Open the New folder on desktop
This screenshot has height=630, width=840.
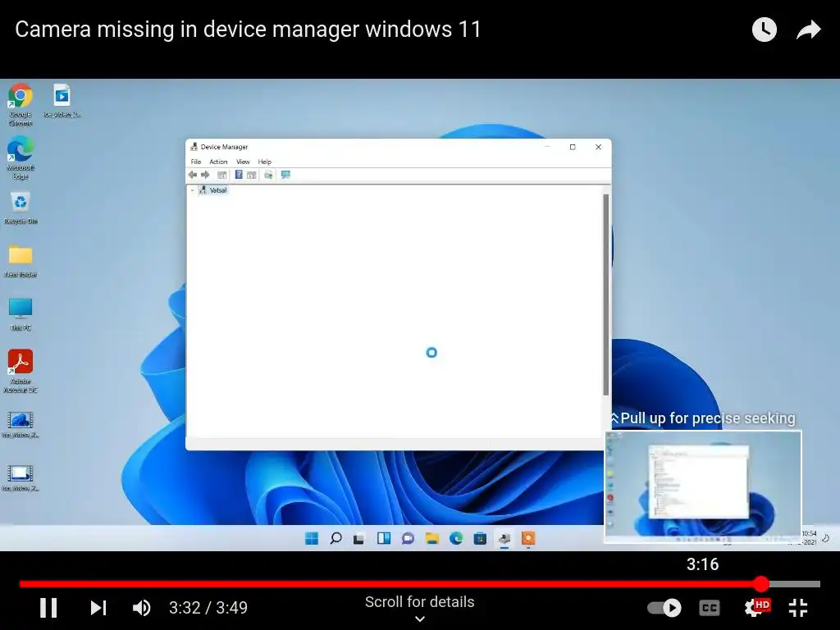21,262
